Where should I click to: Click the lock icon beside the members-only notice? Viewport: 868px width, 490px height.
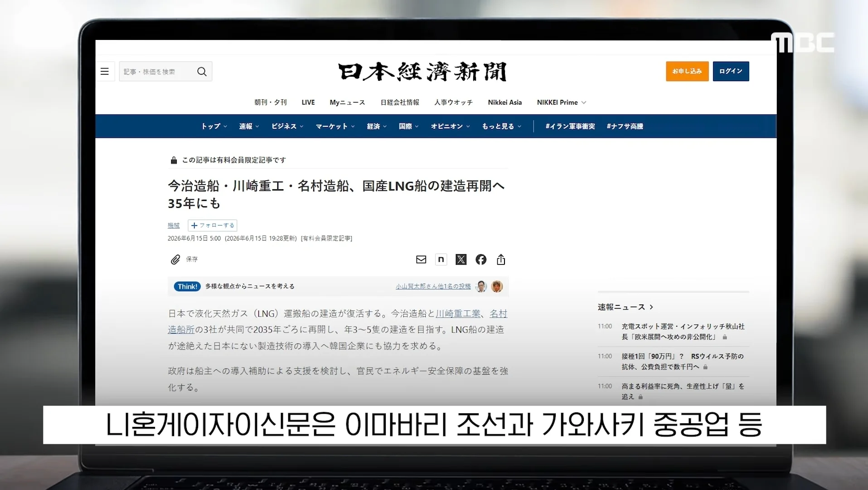[x=174, y=160]
